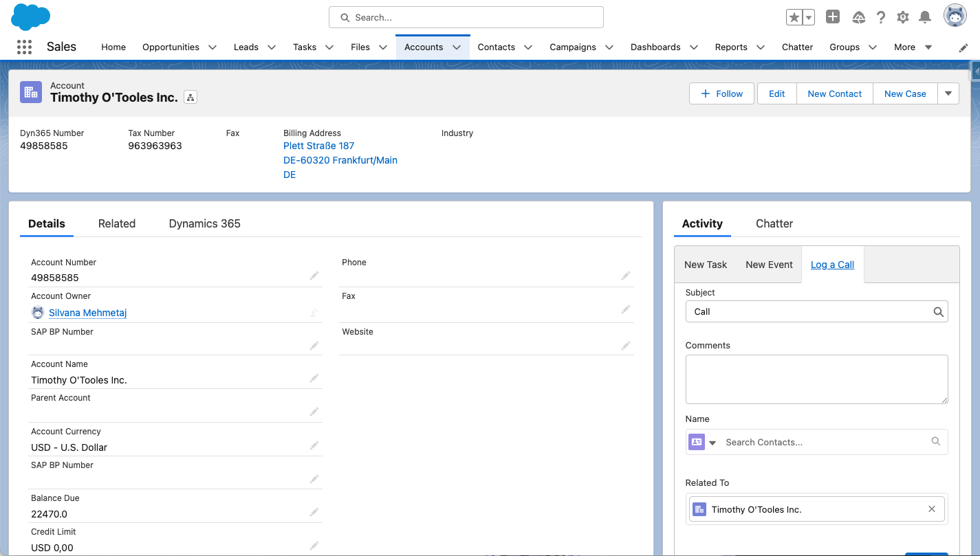Open the Accounts tab dropdown chevron

coord(456,47)
